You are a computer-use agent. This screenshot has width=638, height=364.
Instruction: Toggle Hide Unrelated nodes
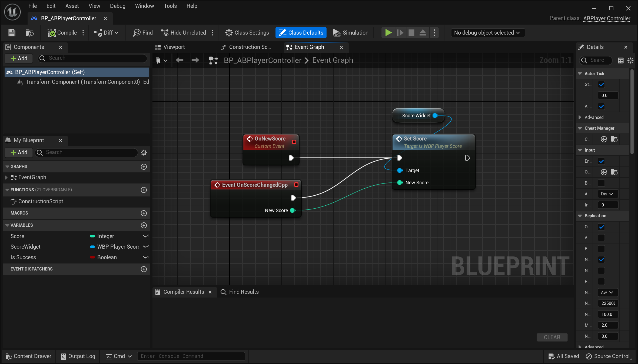coord(183,33)
